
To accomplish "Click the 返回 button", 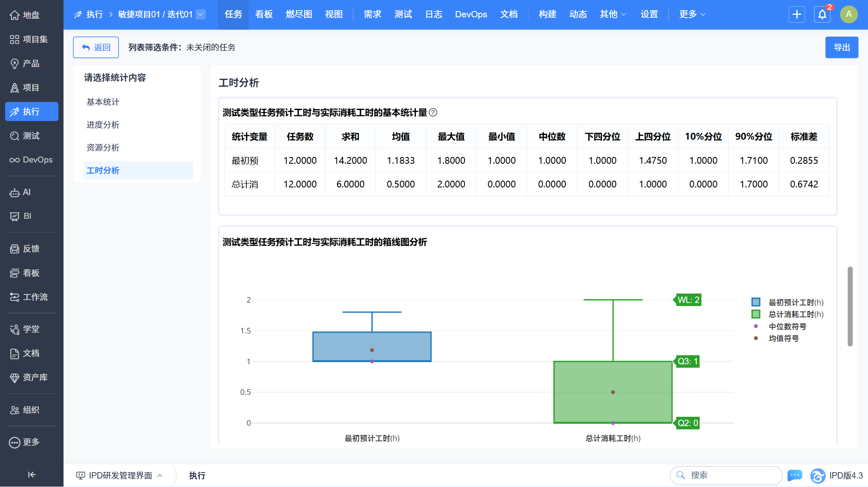I will pos(96,47).
